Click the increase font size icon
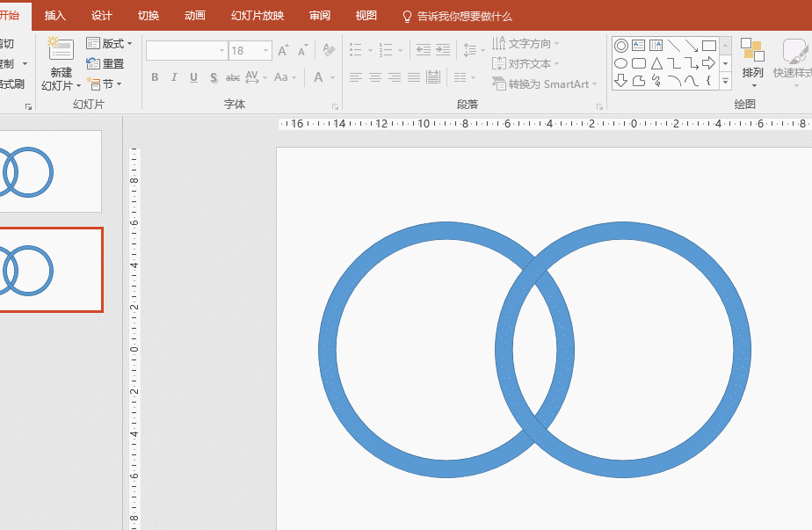This screenshot has width=812, height=530. click(283, 51)
